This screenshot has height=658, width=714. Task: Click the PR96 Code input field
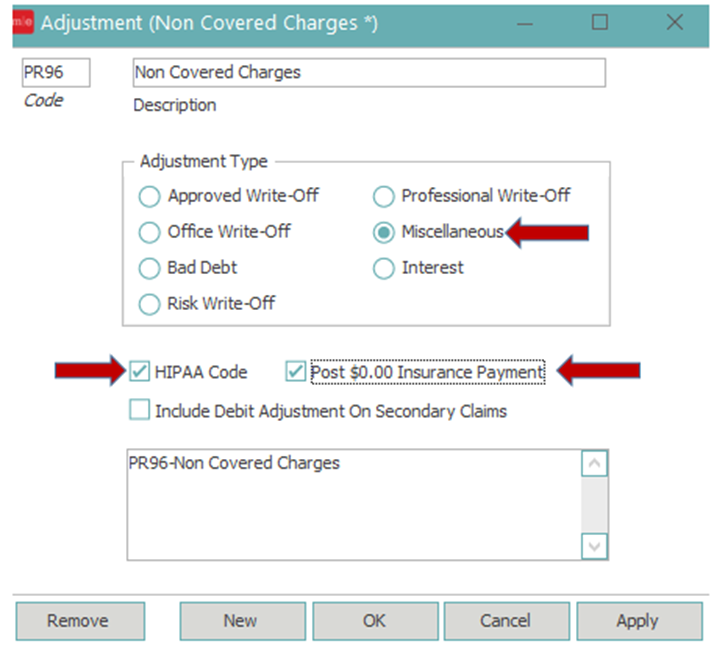pyautogui.click(x=56, y=73)
